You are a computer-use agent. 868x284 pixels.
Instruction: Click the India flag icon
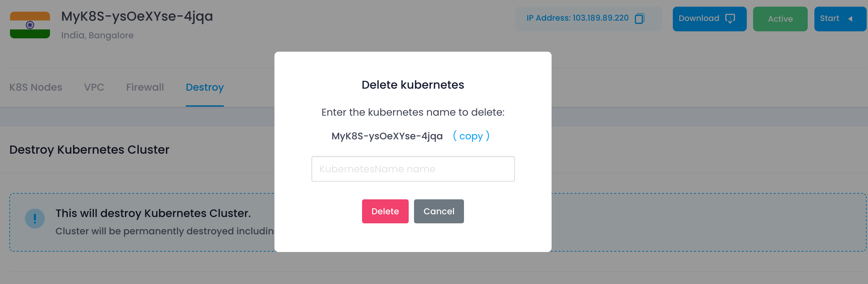tap(30, 25)
